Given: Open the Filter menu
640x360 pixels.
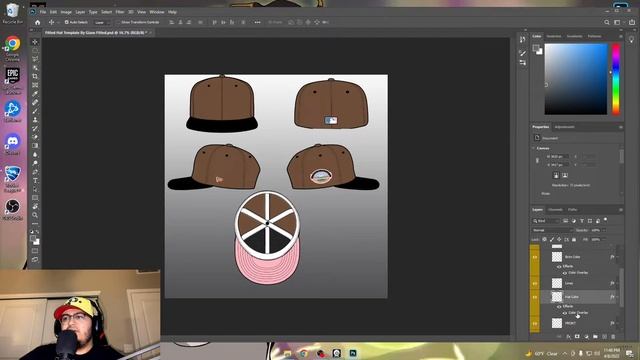Looking at the screenshot, I should 120,12.
